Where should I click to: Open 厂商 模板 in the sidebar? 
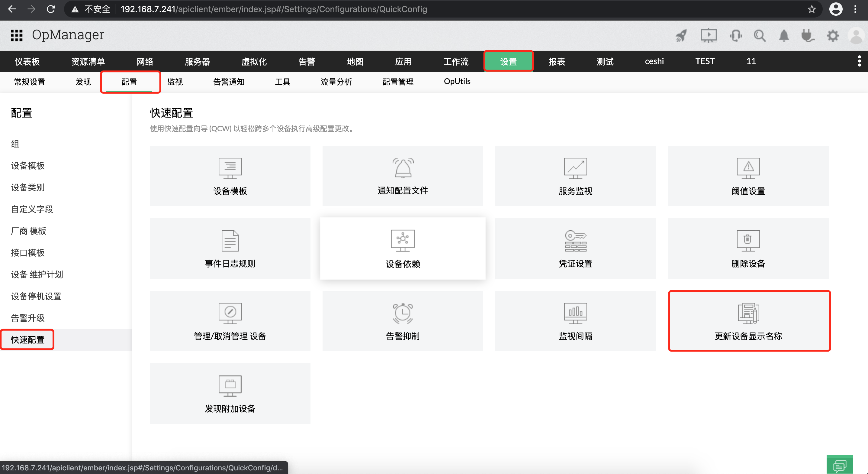point(28,231)
